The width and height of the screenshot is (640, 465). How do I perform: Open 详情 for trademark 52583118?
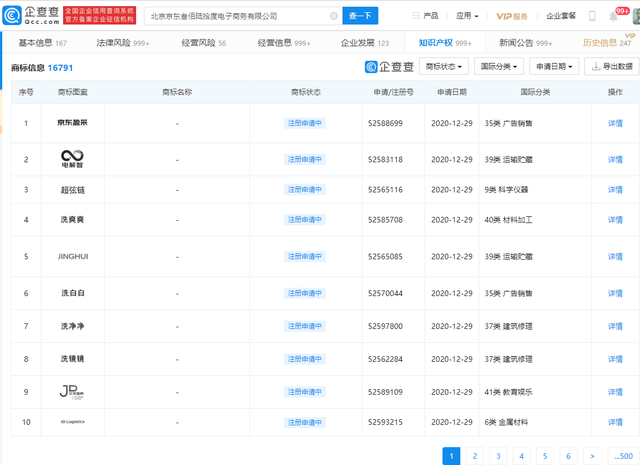click(615, 160)
